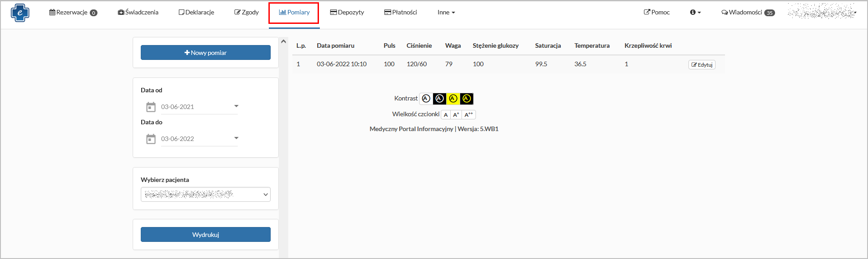Screen dimensions: 868x259
Task: Open the Pomoc help link
Action: [x=656, y=13]
